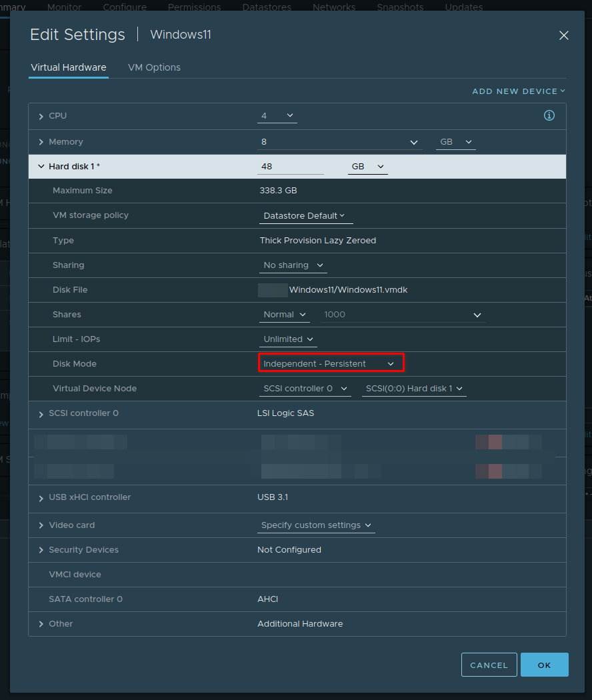This screenshot has width=592, height=700.
Task: Open the Limit - IOPs dropdown
Action: [x=288, y=339]
